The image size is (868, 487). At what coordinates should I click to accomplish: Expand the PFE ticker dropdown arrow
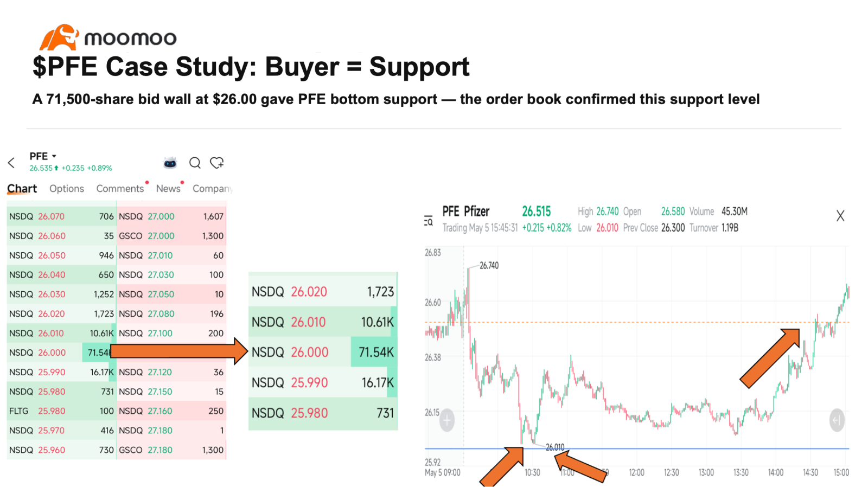pos(54,156)
